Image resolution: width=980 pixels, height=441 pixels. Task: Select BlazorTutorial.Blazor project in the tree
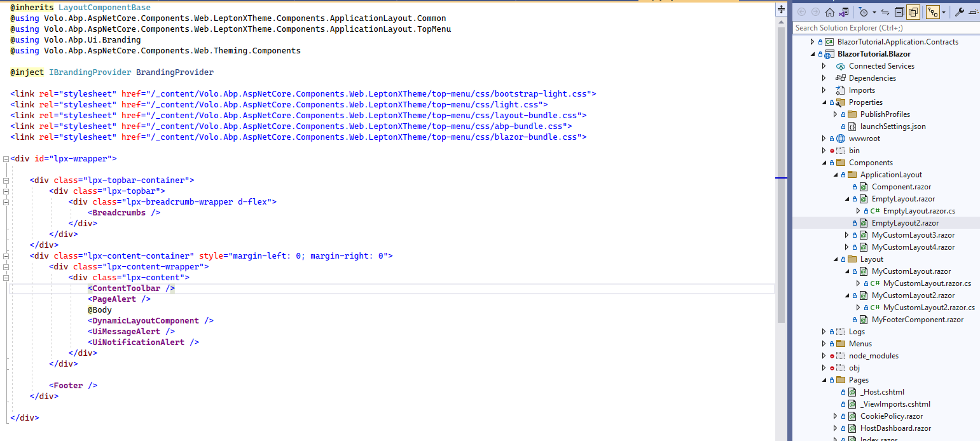pyautogui.click(x=874, y=54)
